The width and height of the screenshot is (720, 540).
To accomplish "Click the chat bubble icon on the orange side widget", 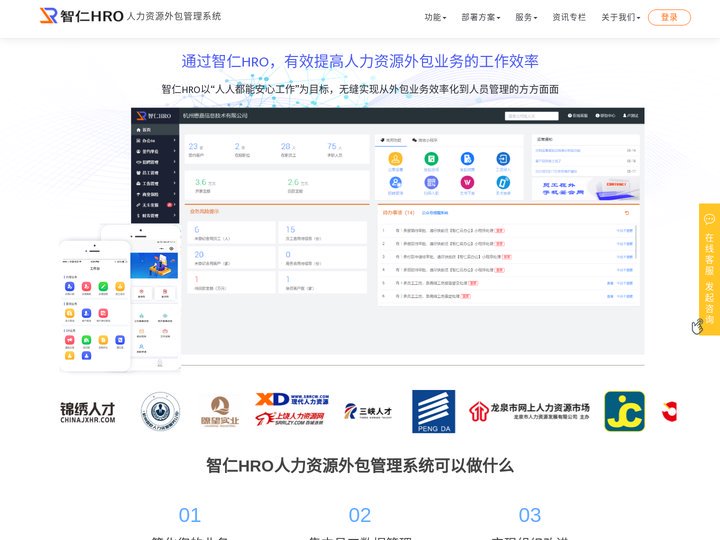I will point(709,219).
